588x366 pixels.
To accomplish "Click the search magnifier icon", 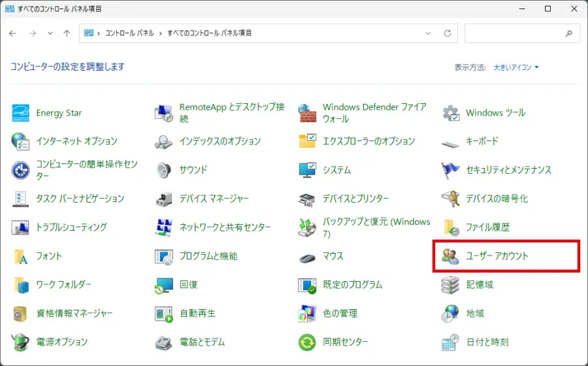I will (x=569, y=33).
